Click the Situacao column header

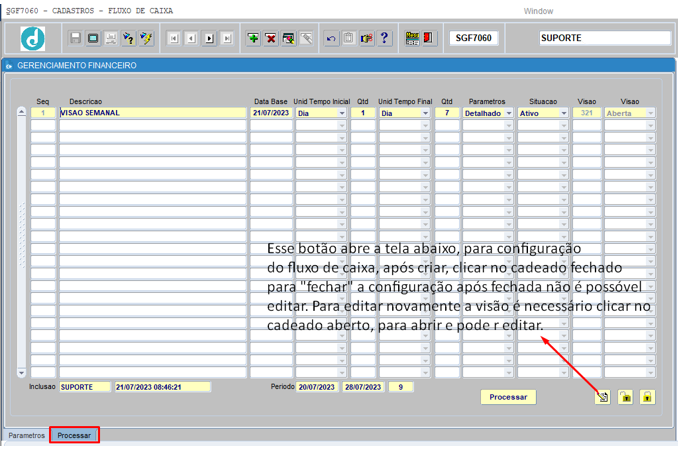[x=543, y=101]
